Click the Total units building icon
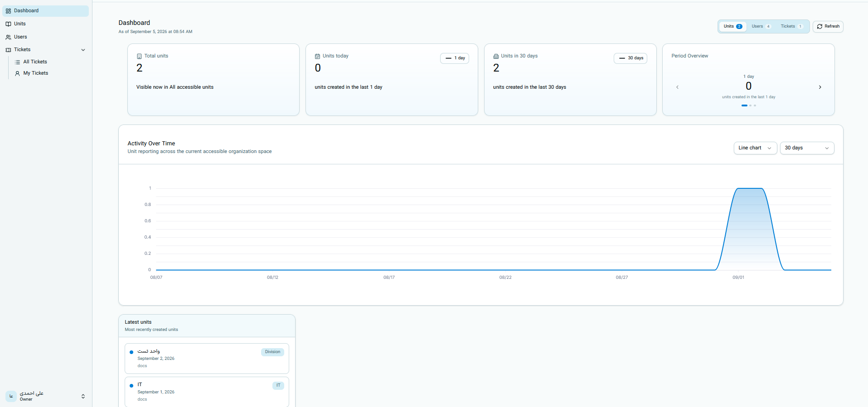868x407 pixels. (139, 56)
